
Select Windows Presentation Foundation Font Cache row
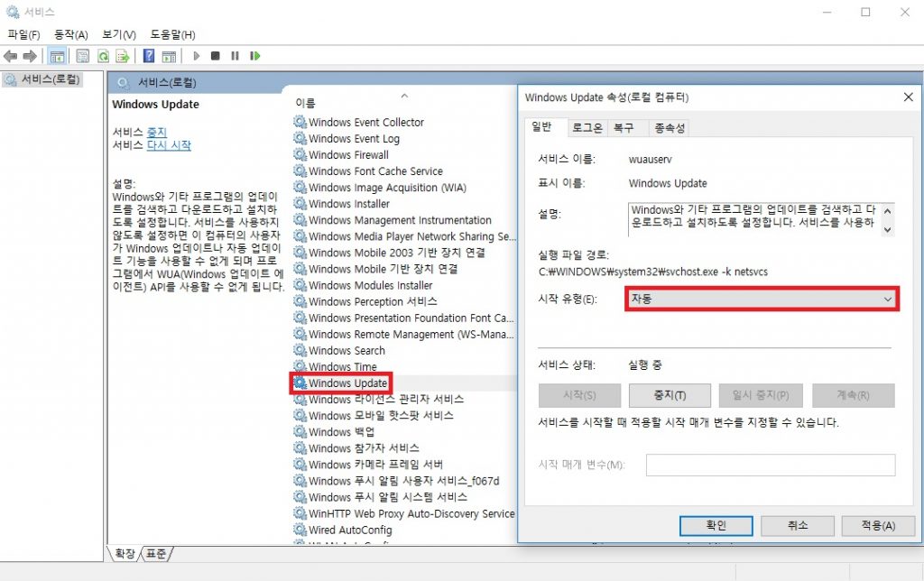[x=403, y=318]
